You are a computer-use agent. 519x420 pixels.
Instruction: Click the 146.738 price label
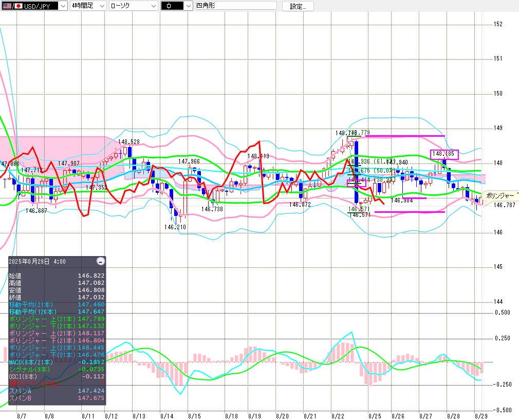[212, 209]
